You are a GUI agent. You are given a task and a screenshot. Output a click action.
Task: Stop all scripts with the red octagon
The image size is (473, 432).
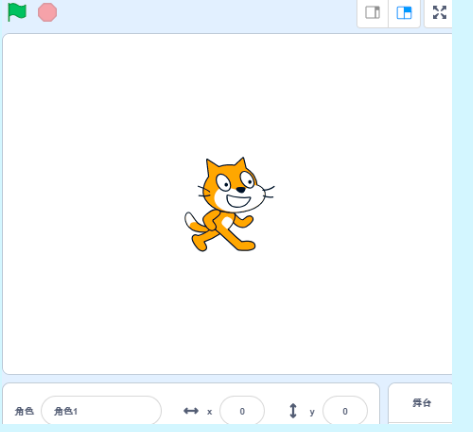(x=47, y=13)
